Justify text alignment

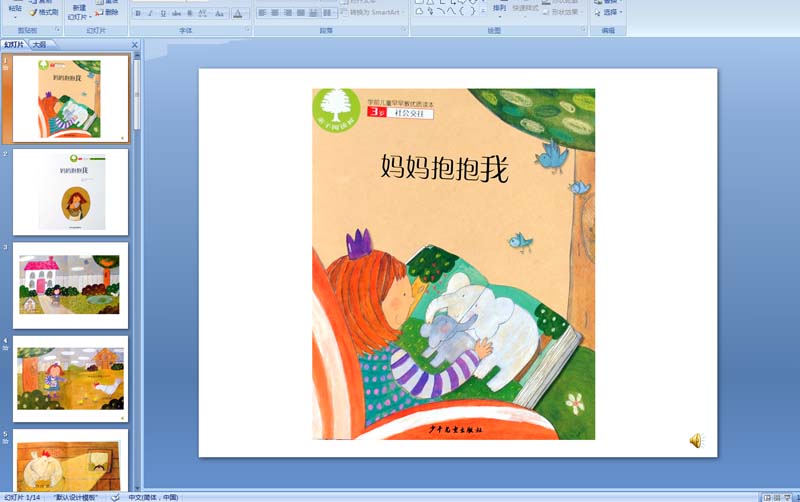[301, 13]
